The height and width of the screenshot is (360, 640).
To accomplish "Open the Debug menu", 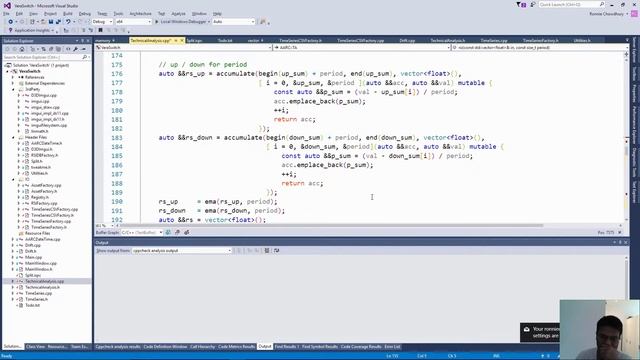I will tap(84, 13).
